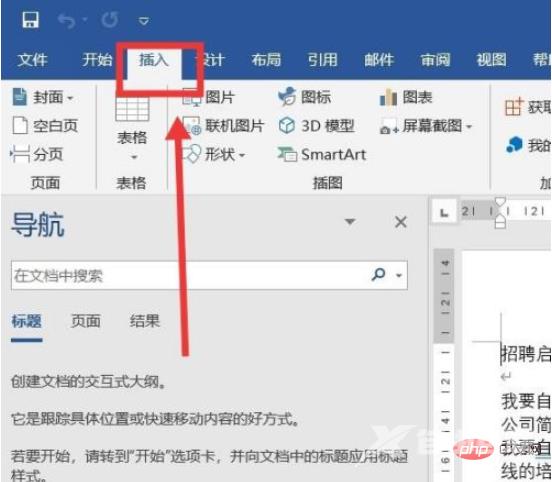Select the 标题 navigation tab
Viewport: 552px width, 482px height.
tap(27, 321)
